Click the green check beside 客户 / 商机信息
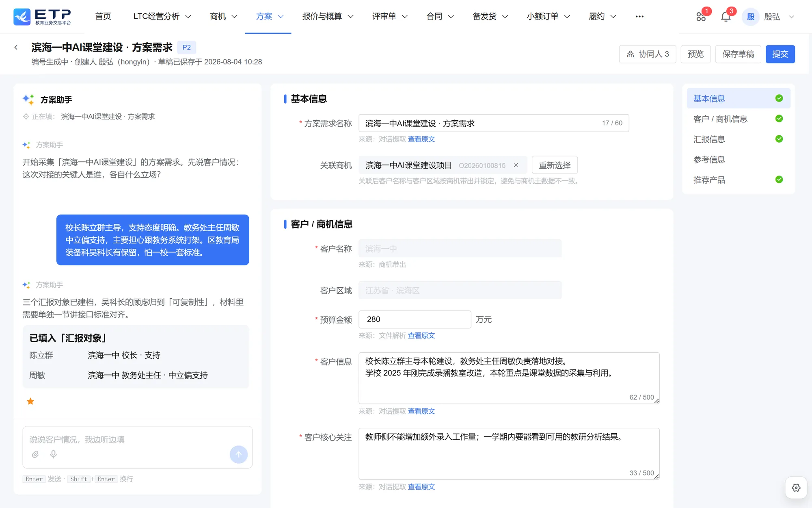The height and width of the screenshot is (508, 812). click(x=779, y=119)
